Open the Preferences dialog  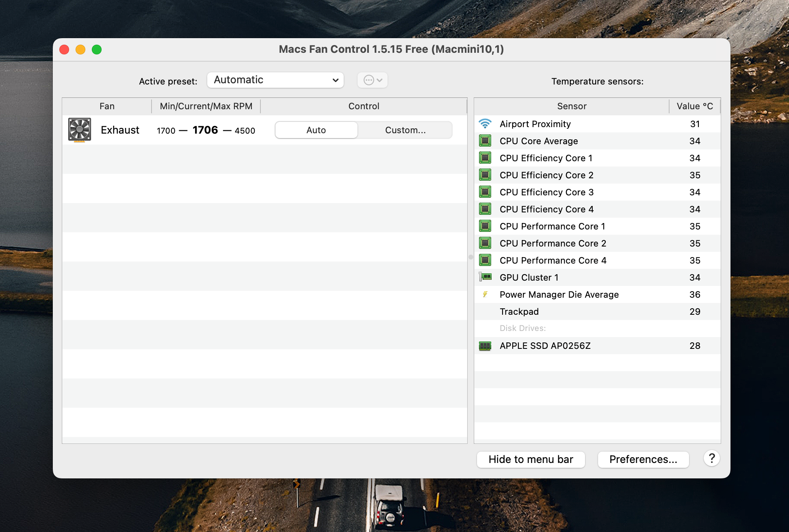tap(643, 459)
